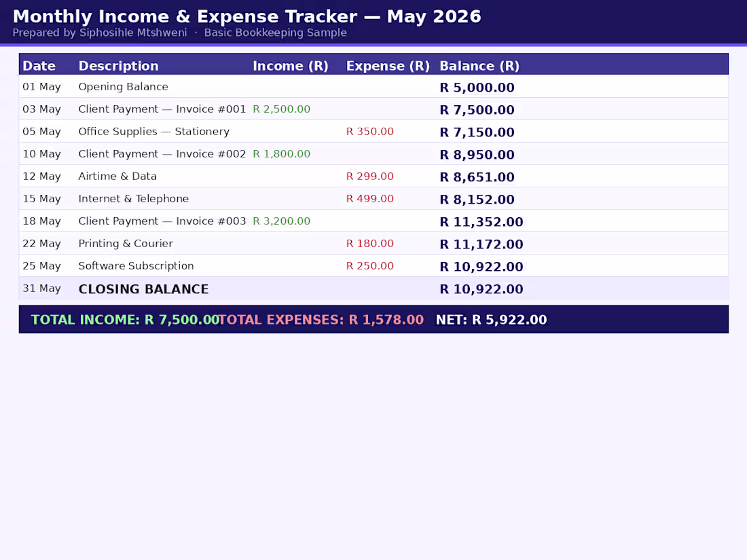747x560 pixels.
Task: Click the Description column header
Action: [x=118, y=66]
